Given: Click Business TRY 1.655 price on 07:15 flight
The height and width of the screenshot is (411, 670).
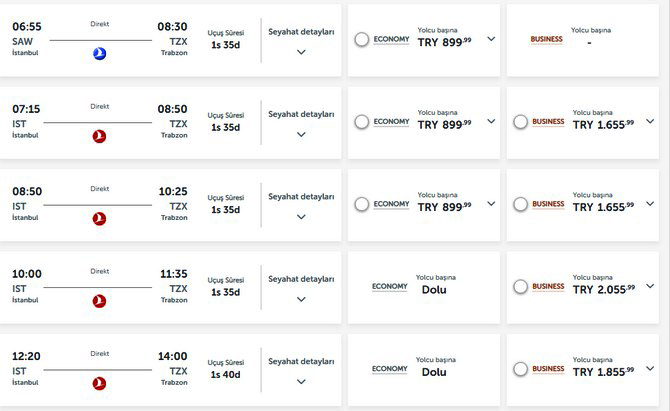Looking at the screenshot, I should [x=603, y=123].
